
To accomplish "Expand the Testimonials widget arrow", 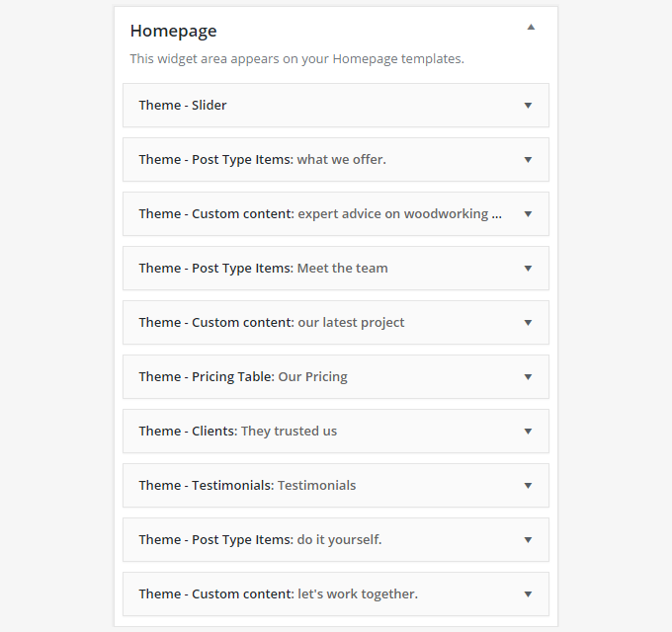I will pyautogui.click(x=528, y=486).
